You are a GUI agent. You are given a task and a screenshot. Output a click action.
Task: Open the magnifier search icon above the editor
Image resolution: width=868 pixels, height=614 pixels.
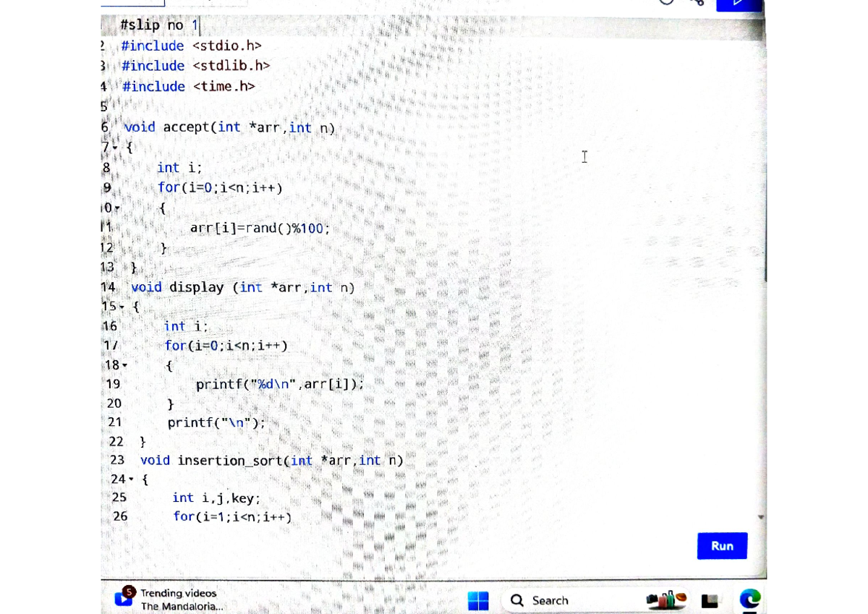point(667,3)
